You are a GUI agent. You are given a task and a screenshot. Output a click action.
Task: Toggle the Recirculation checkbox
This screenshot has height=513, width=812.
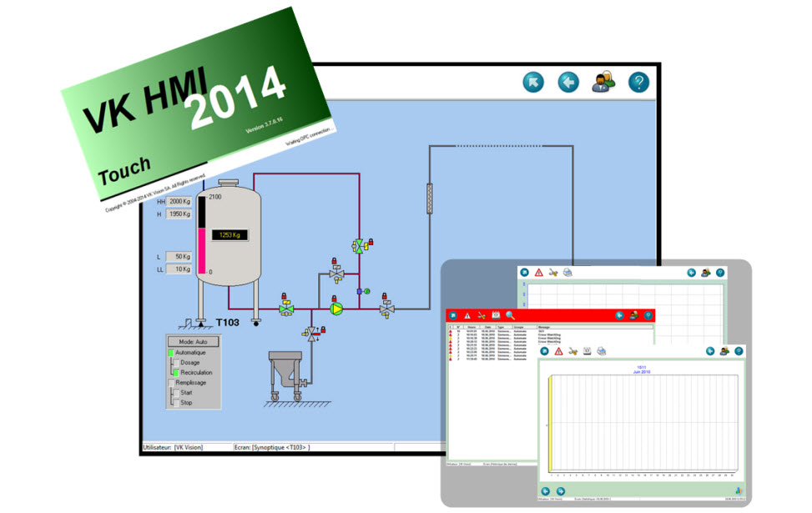176,373
